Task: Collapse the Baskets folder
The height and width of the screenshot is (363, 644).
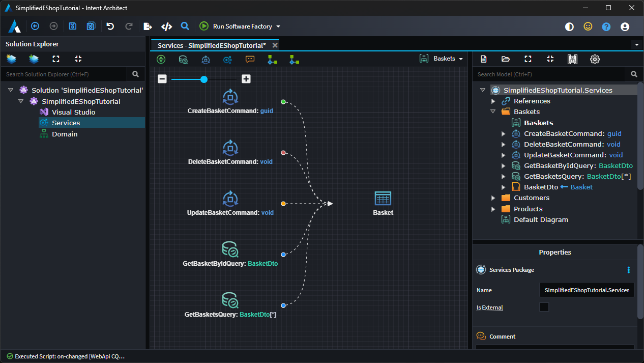Action: click(x=493, y=111)
